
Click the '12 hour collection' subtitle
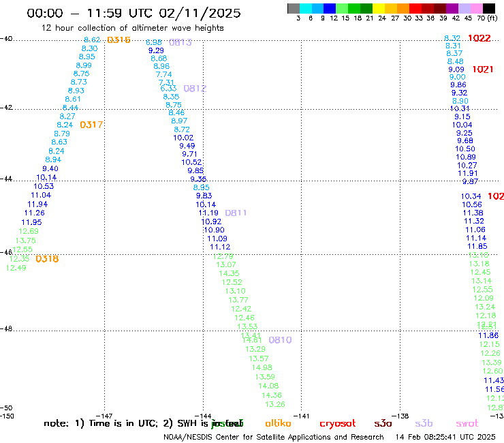[132, 28]
